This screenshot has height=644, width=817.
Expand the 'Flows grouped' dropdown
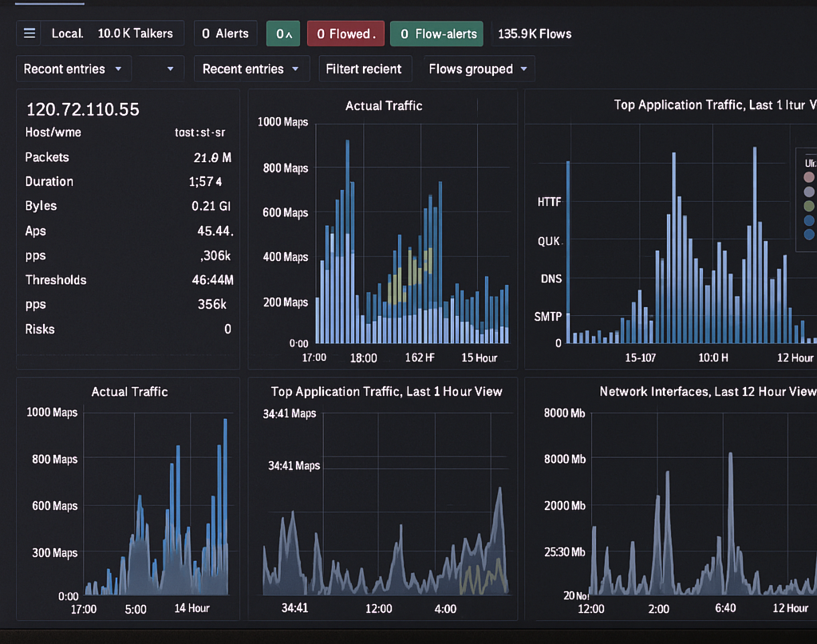(x=479, y=69)
